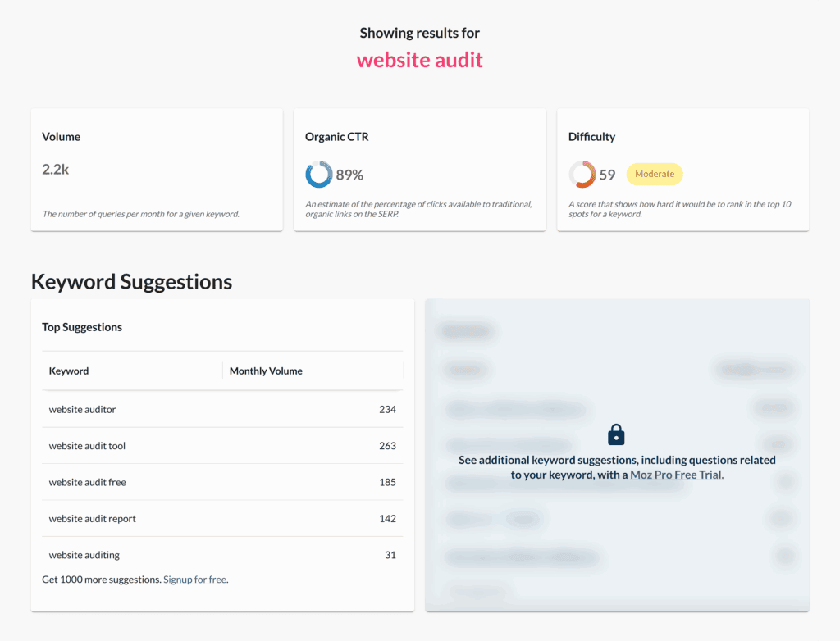The image size is (840, 641).
Task: Click the 2.2k volume value
Action: (x=56, y=170)
